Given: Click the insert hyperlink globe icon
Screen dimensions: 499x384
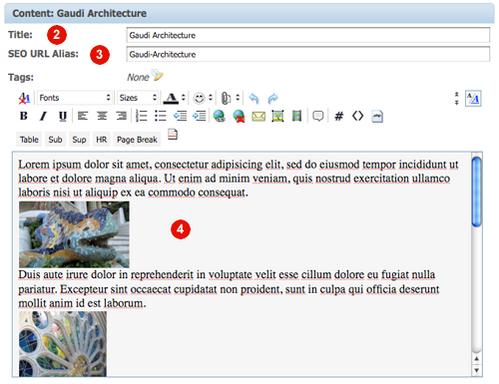Looking at the screenshot, I should [x=219, y=116].
